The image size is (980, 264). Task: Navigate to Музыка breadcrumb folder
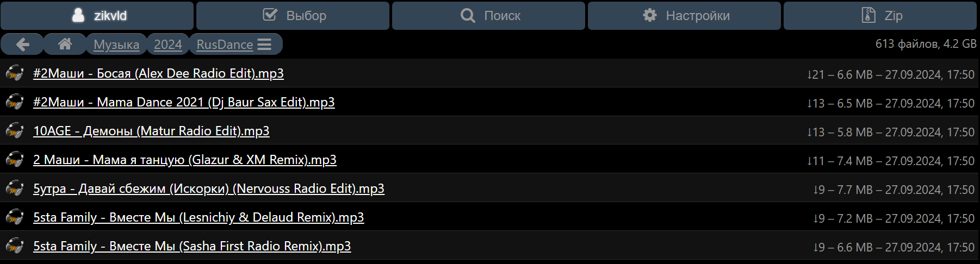click(x=116, y=45)
